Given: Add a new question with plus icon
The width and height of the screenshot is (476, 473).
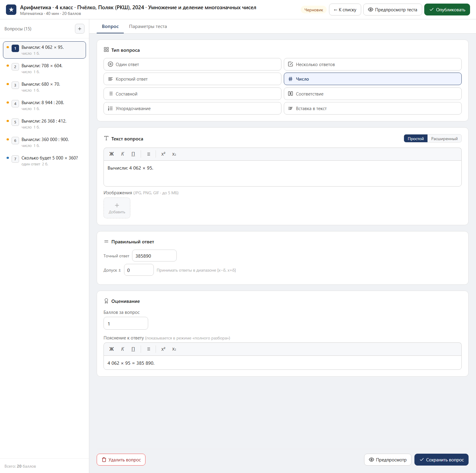Looking at the screenshot, I should coord(79,29).
